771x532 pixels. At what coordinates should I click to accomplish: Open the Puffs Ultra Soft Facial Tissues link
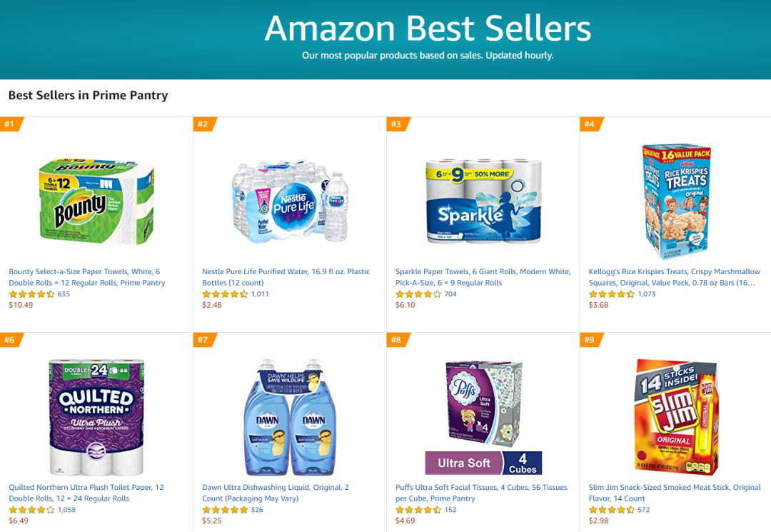(481, 493)
